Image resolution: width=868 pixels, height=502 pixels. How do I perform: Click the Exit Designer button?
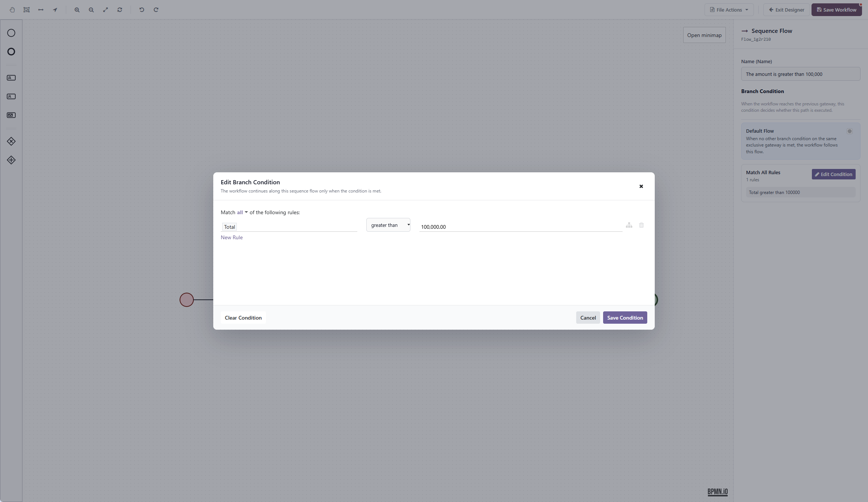[x=786, y=10]
